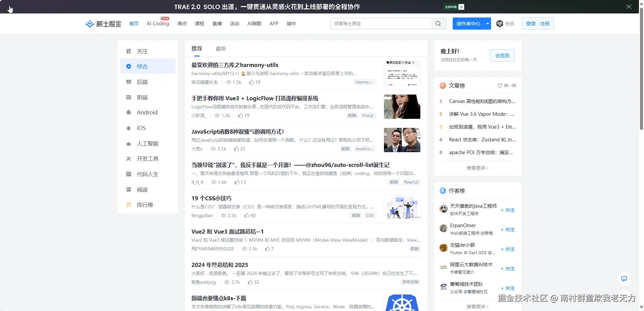Follow author 恋猫de小郭
This screenshot has height=311, width=644.
508,249
